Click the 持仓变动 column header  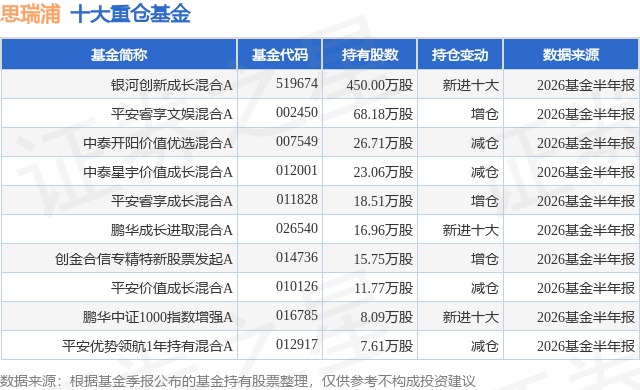point(460,55)
